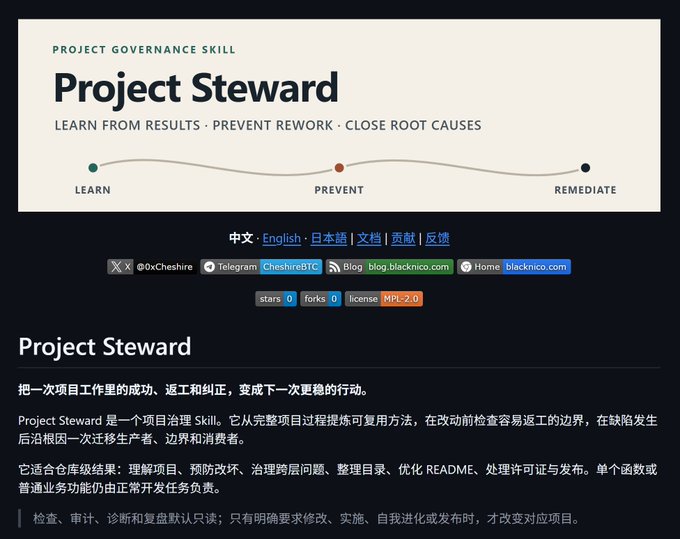Open the 文档 documentation link
Screen dimensions: 680x539
(369, 238)
